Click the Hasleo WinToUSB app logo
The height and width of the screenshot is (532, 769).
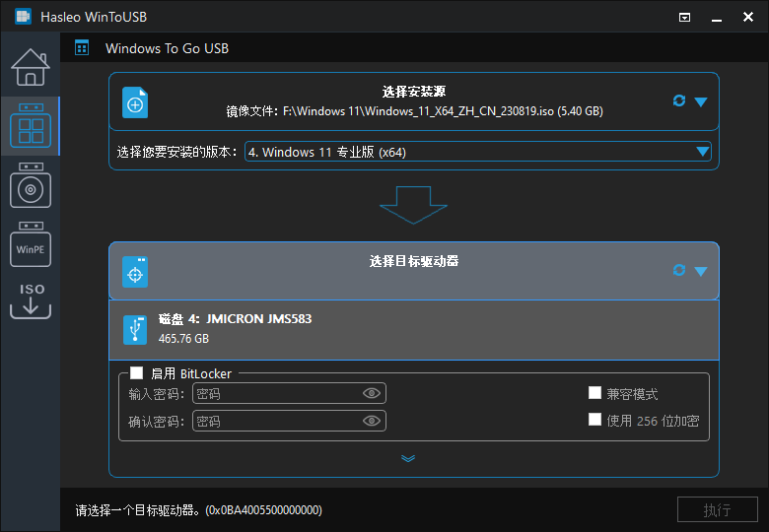click(23, 17)
